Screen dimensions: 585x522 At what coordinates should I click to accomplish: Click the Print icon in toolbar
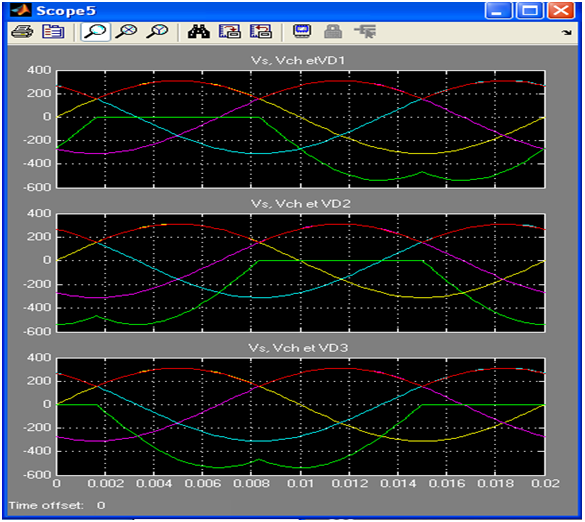pyautogui.click(x=22, y=32)
